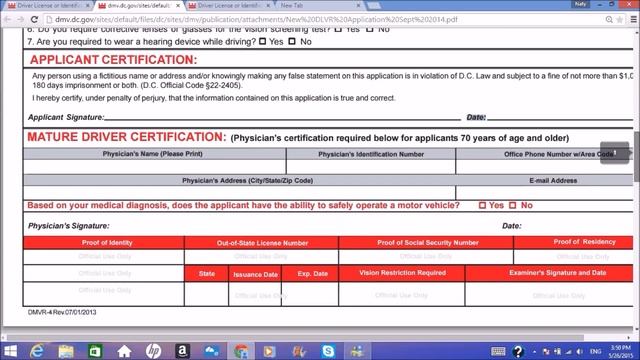Viewport: 640px width, 360px height.
Task: Click the Physician's Name field
Action: pyautogui.click(x=155, y=167)
